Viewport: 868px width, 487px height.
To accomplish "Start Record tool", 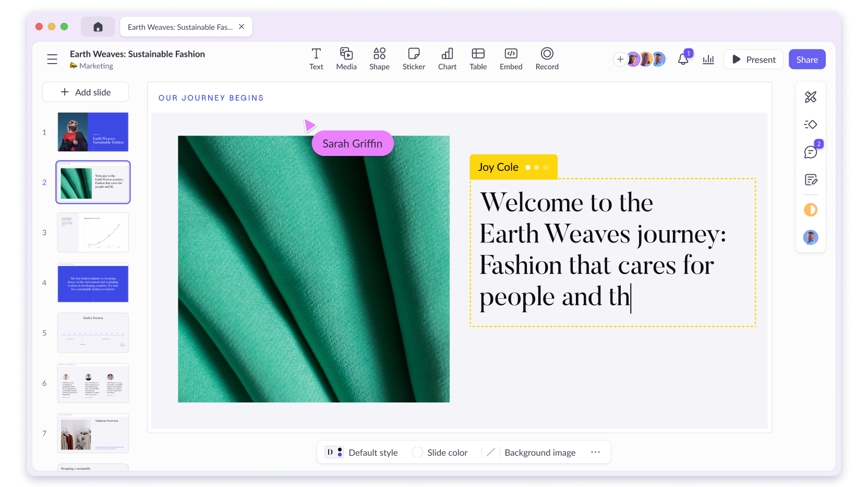I will [547, 59].
